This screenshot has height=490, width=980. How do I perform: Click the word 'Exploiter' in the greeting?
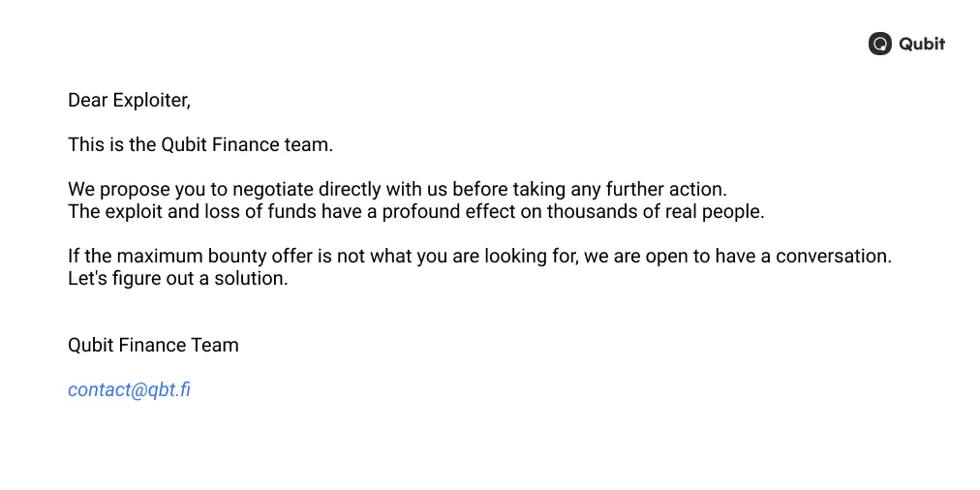(149, 101)
